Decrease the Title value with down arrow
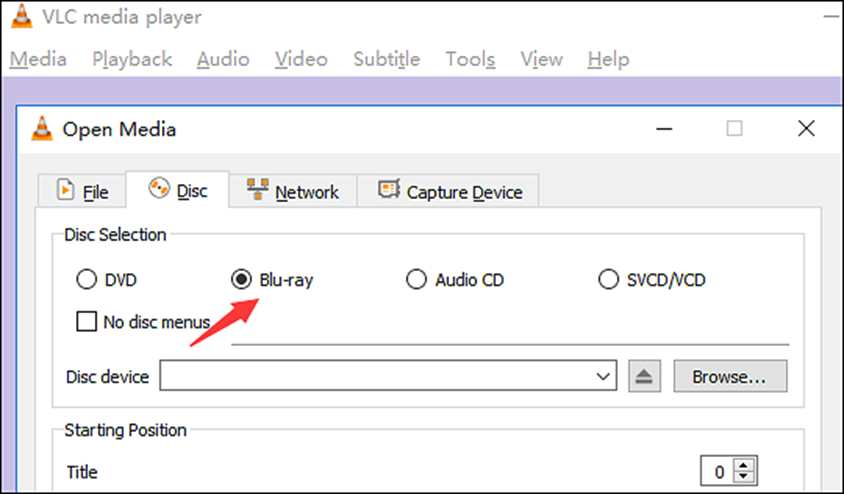 (744, 476)
